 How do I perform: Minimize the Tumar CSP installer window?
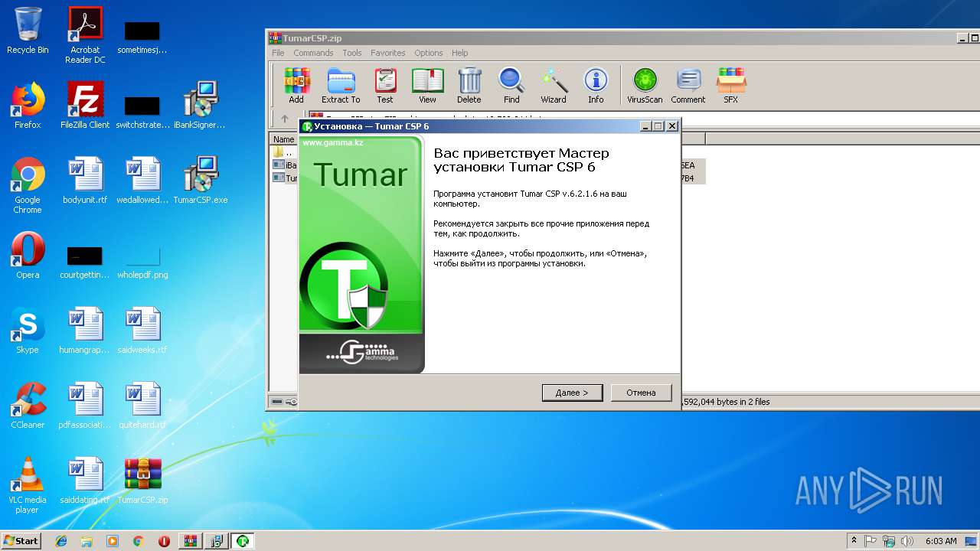pyautogui.click(x=645, y=126)
